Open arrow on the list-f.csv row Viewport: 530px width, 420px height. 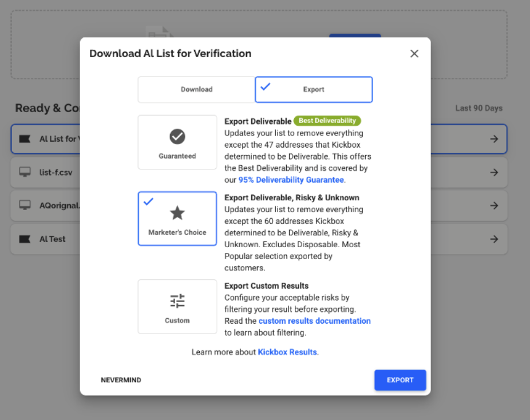point(494,172)
